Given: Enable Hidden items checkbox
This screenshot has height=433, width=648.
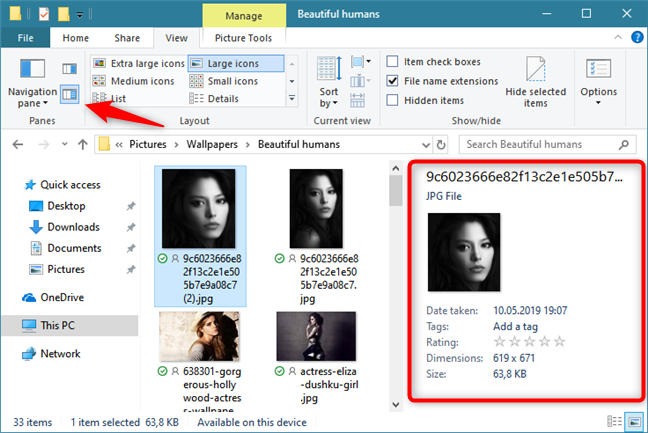Looking at the screenshot, I should (x=392, y=100).
